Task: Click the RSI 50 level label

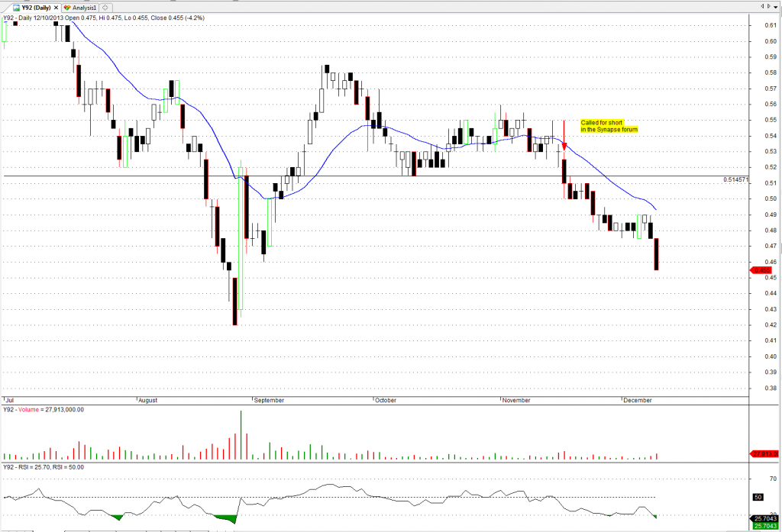Action: click(x=758, y=497)
